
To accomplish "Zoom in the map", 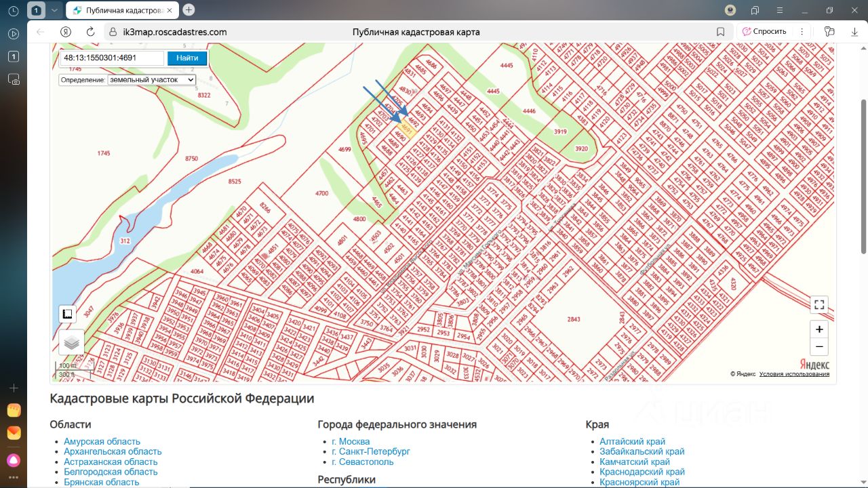I will [x=819, y=329].
